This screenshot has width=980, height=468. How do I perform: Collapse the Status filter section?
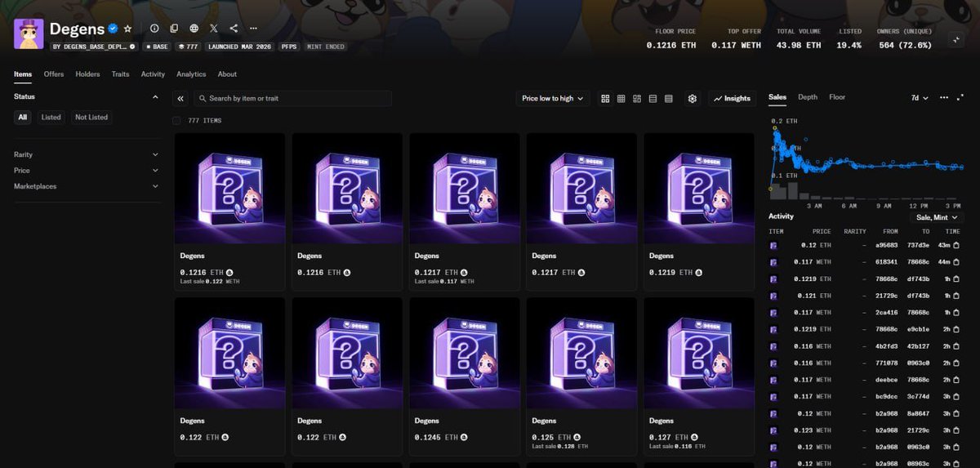tap(155, 96)
